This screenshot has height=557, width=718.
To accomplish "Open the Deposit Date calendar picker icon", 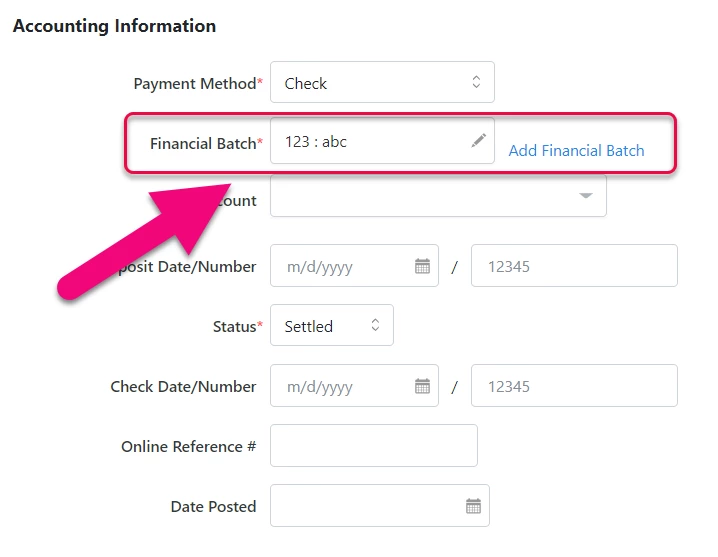I will 422,266.
